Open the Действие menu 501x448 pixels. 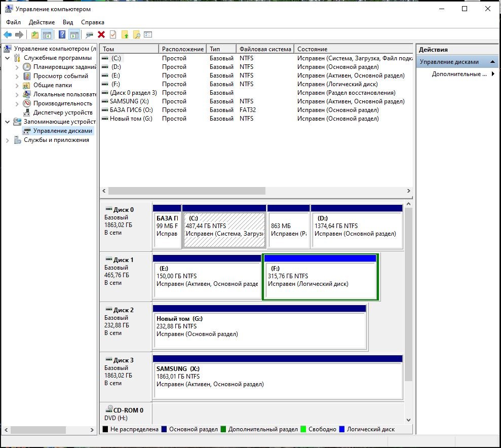[42, 22]
